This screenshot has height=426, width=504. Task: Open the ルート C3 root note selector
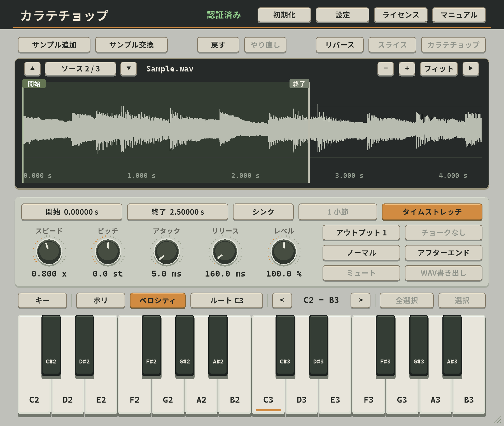pos(227,300)
